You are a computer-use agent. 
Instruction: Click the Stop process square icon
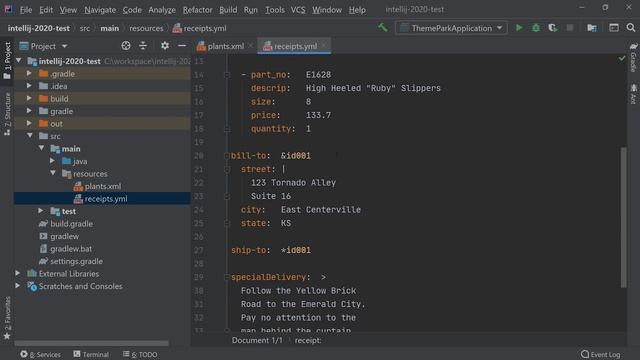click(570, 28)
